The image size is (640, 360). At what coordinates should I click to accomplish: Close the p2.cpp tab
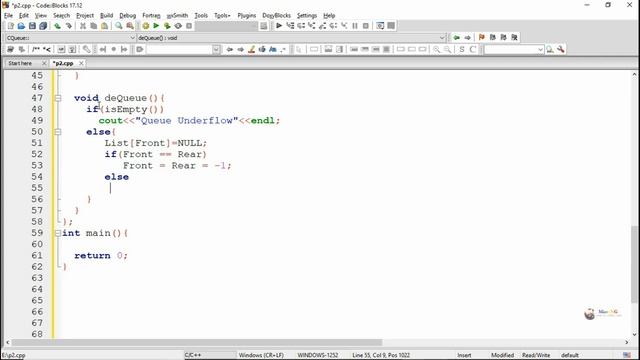81,63
